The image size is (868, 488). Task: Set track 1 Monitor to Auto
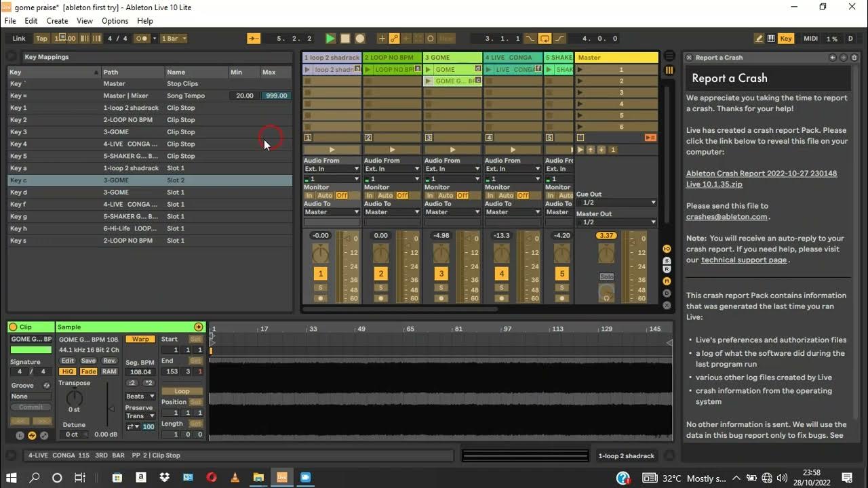point(325,195)
